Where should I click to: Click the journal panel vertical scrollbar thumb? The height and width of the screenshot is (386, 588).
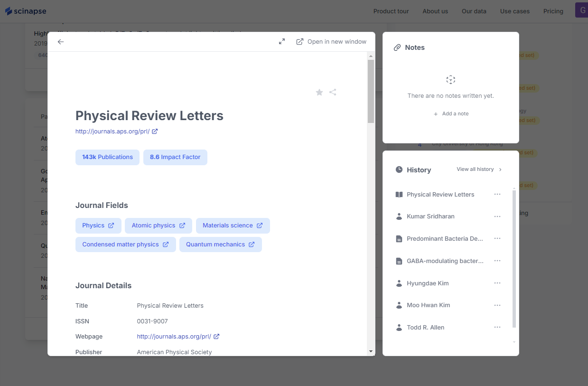pos(371,91)
